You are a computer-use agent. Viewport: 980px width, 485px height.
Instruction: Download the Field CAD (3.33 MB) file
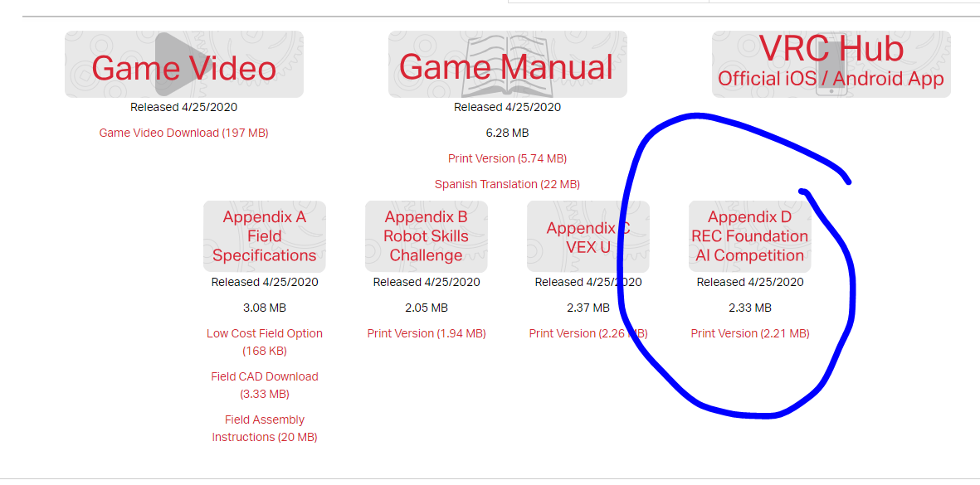[265, 376]
